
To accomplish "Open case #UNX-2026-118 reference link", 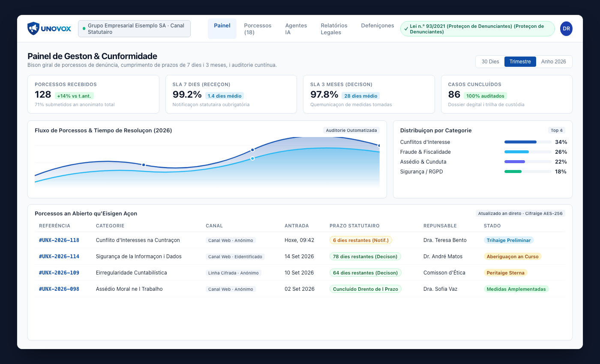I will tap(59, 240).
